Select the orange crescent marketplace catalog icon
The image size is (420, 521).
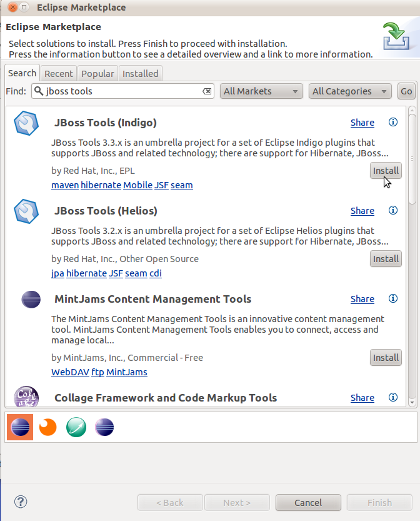click(x=48, y=427)
